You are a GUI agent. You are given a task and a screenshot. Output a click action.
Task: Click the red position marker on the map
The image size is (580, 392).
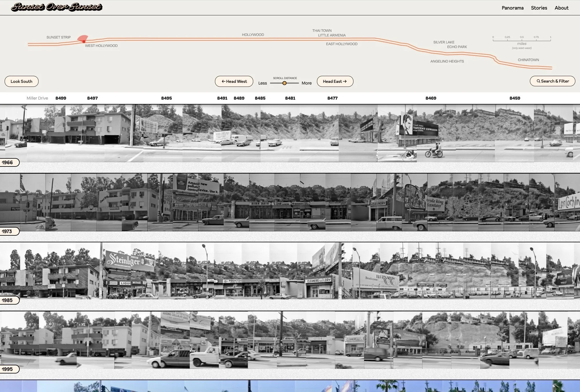pyautogui.click(x=83, y=41)
